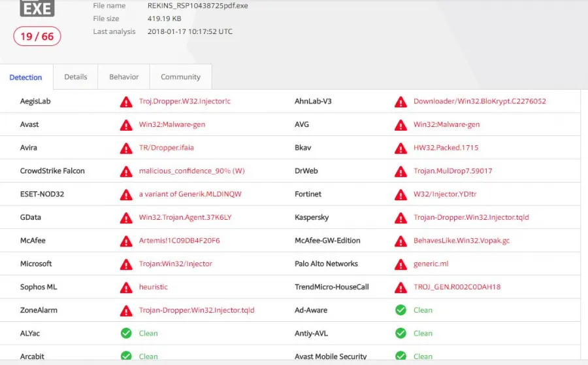
Task: Click the McAfee-GW-Edition warning icon
Action: [x=400, y=241]
